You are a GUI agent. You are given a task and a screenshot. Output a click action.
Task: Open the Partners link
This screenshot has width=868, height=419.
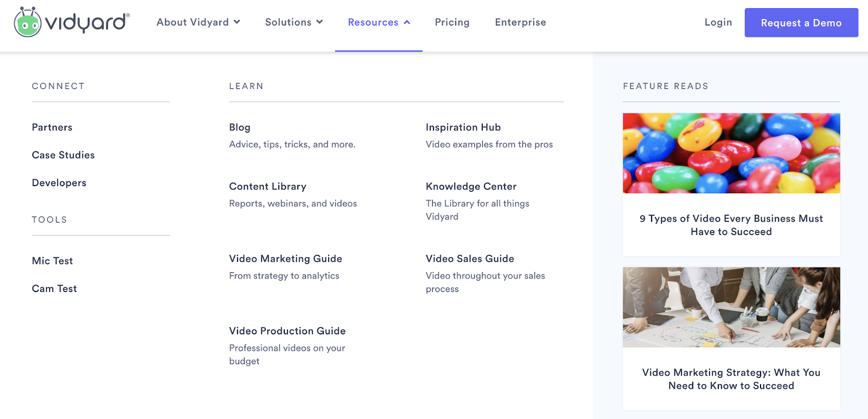click(52, 128)
